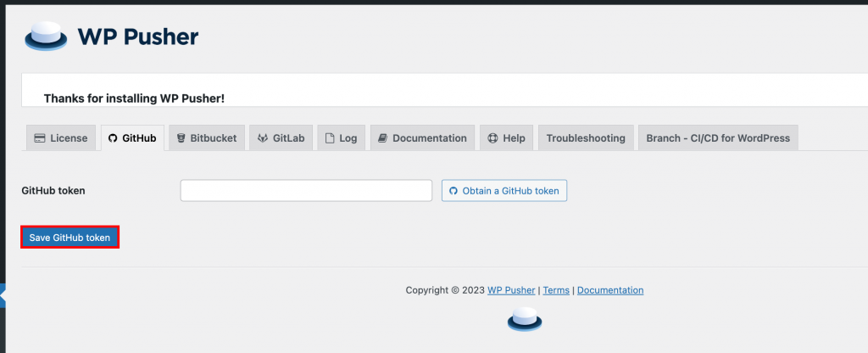Screen dimensions: 868x353
Task: Click GitHub icon in Obtain token button
Action: pyautogui.click(x=453, y=191)
